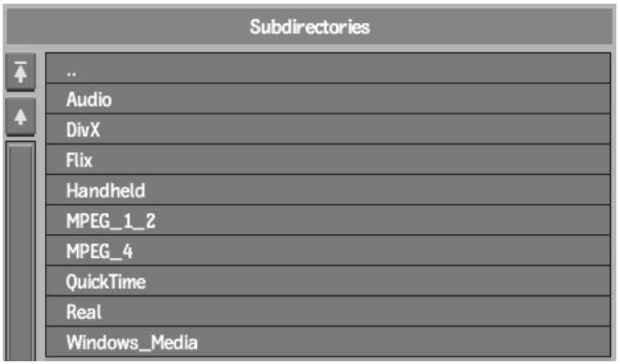Click the Subdirectories header bar
Viewport: 620px width, 364px height.
point(310,27)
